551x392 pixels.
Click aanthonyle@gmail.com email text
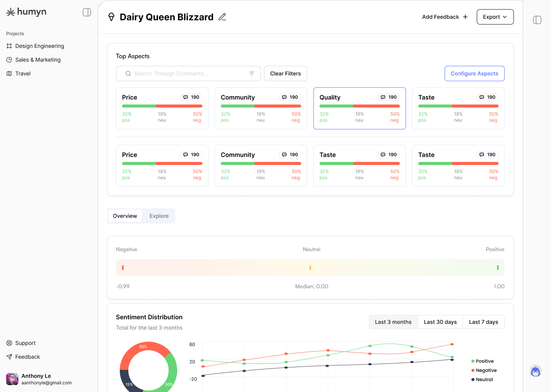47,383
